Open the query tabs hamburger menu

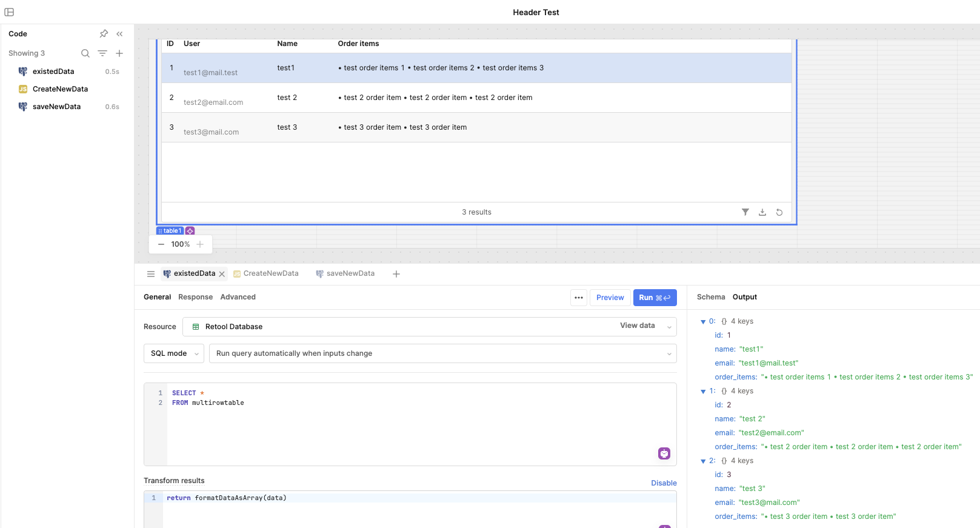[151, 274]
